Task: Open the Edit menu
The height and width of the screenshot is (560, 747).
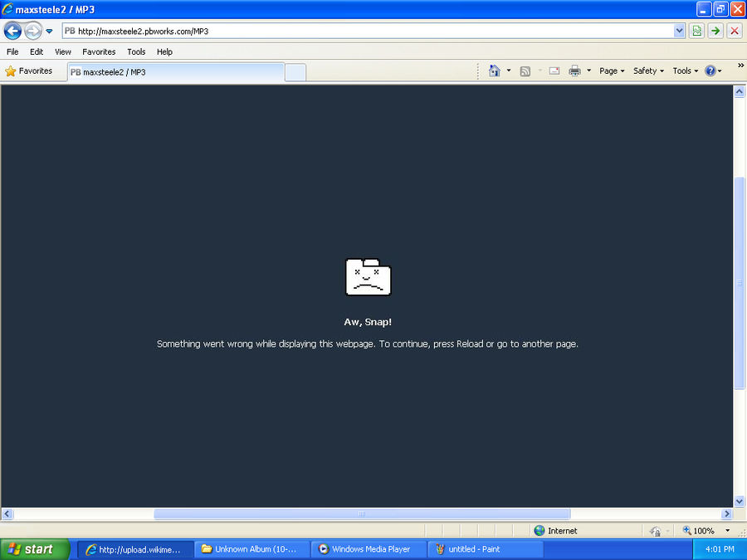Action: coord(37,52)
